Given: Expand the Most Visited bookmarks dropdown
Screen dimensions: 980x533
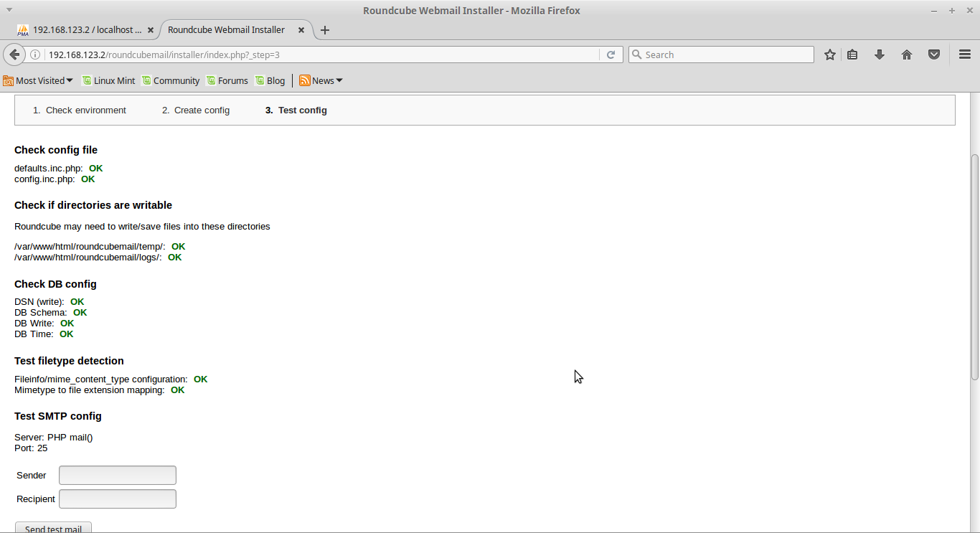Looking at the screenshot, I should (38, 80).
